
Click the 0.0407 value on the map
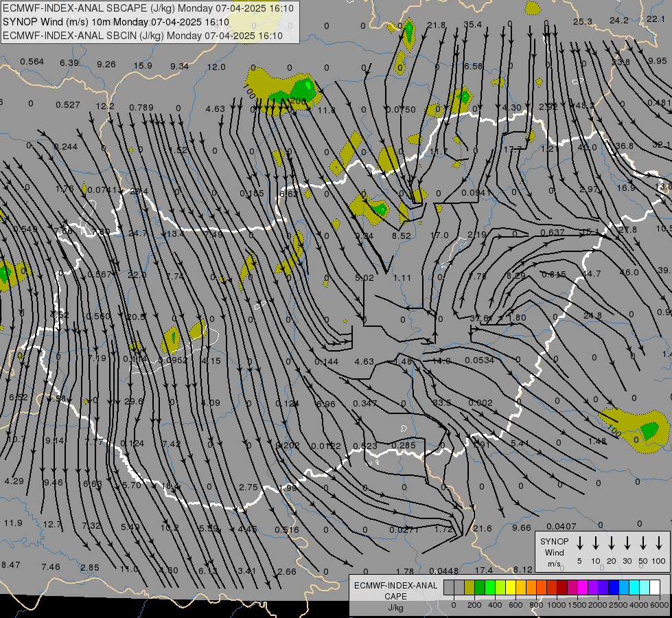click(x=561, y=526)
